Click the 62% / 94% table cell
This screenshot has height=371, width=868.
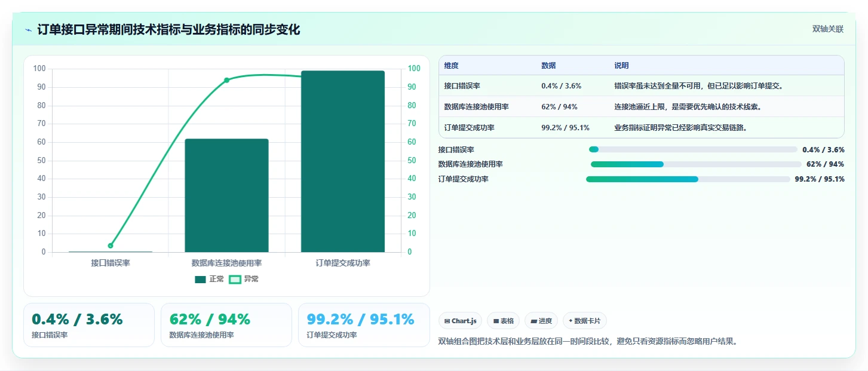tap(559, 107)
